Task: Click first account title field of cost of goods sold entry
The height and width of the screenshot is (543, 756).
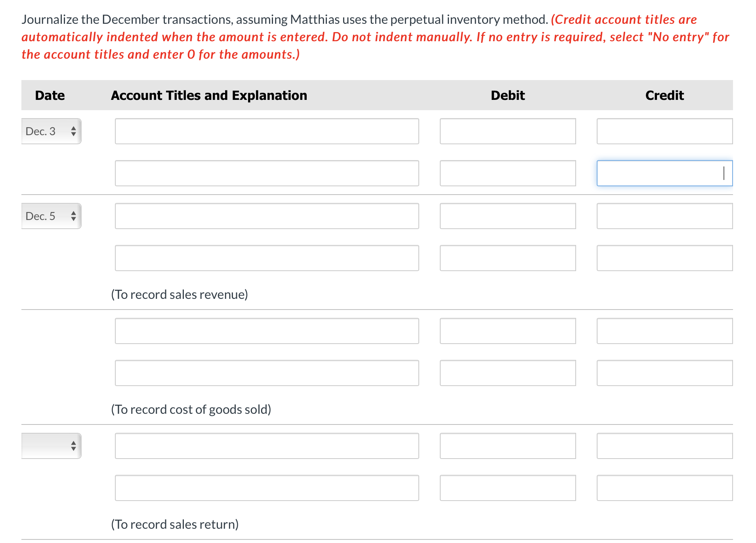Action: coord(267,331)
